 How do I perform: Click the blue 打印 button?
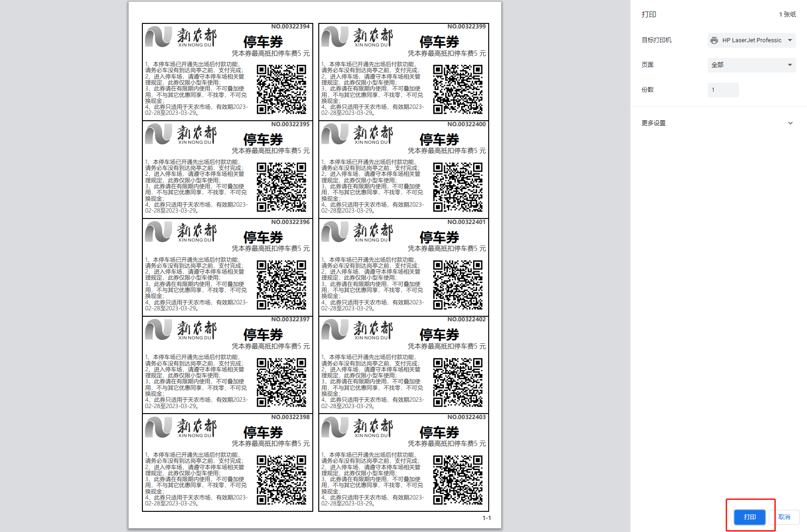click(x=750, y=517)
